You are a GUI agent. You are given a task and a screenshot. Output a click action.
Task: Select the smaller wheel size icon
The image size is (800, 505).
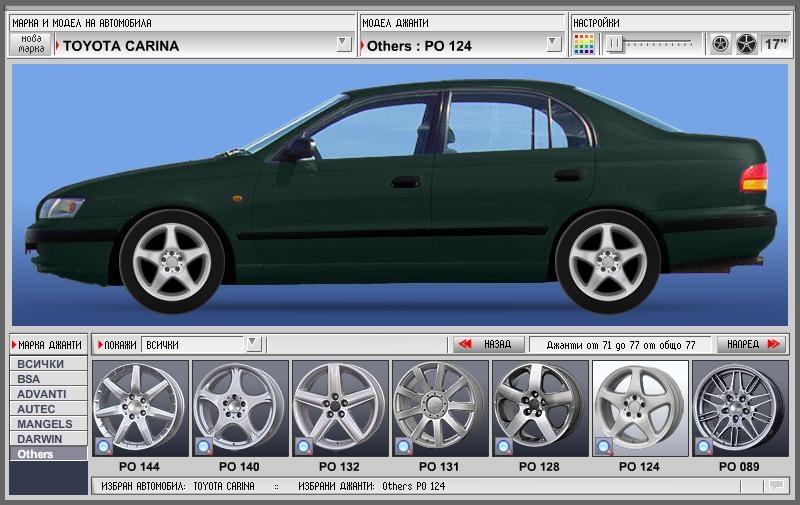coord(720,44)
